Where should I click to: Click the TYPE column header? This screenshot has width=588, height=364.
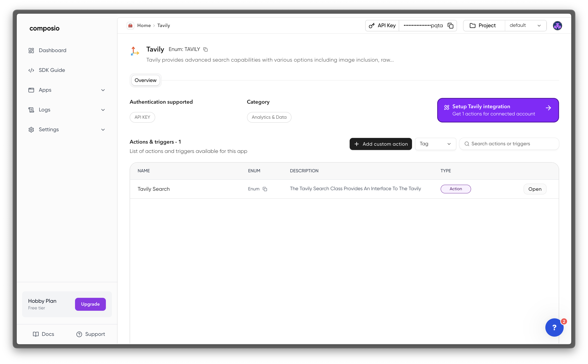tap(446, 171)
